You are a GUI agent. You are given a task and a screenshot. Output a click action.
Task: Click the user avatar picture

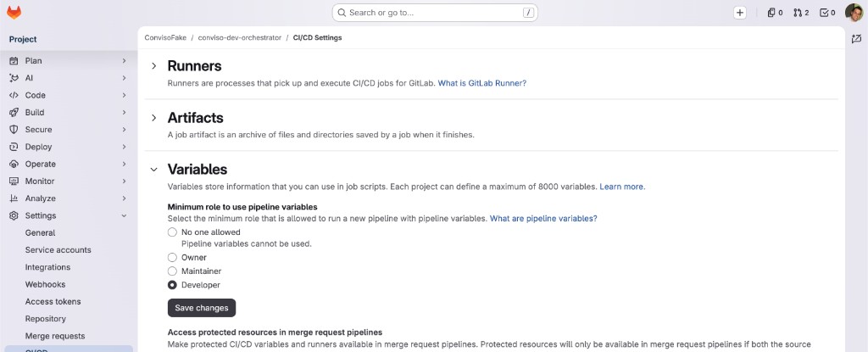point(854,12)
